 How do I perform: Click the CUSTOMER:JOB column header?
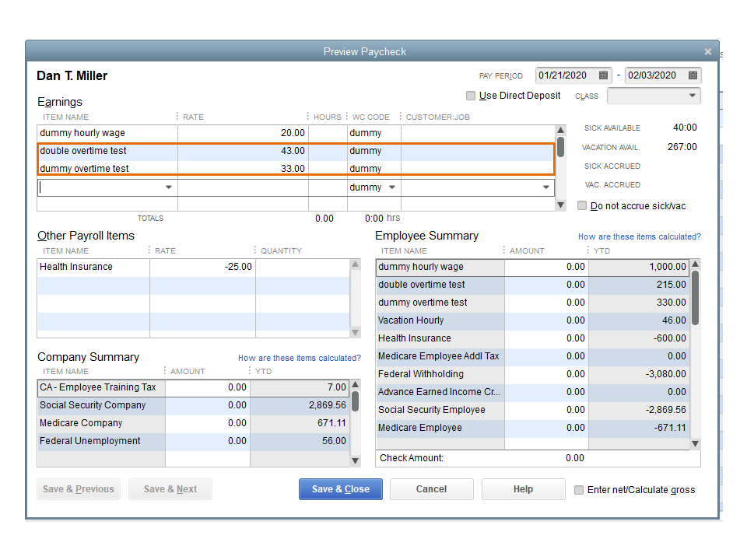click(x=438, y=117)
